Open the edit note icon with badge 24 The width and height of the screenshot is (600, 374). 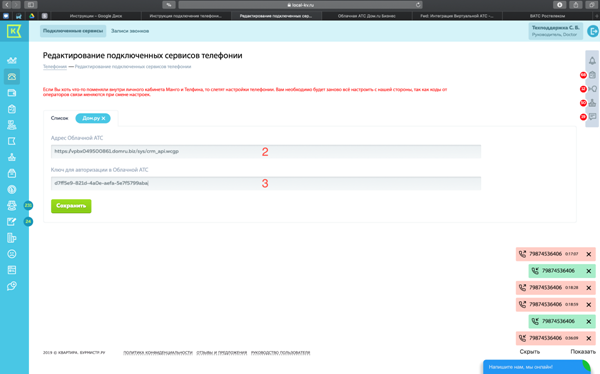[x=12, y=222]
